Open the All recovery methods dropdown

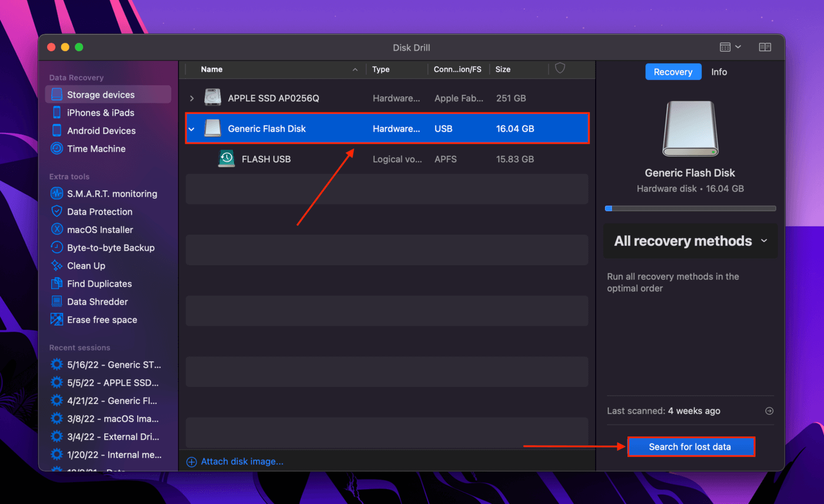click(690, 241)
